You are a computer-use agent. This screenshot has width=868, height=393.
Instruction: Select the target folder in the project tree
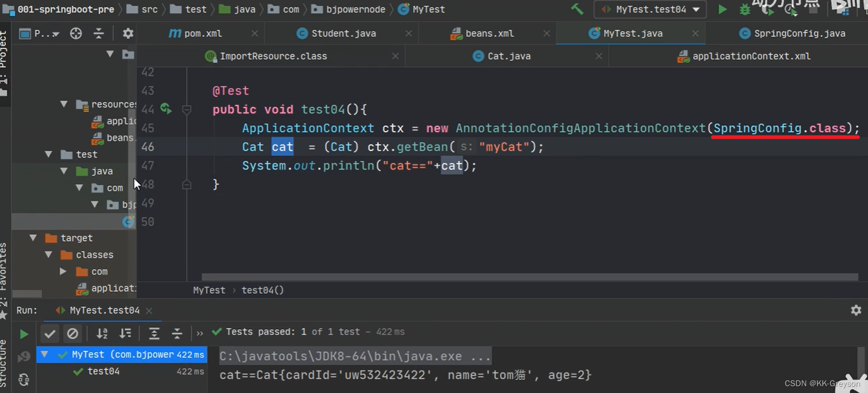[x=69, y=238]
